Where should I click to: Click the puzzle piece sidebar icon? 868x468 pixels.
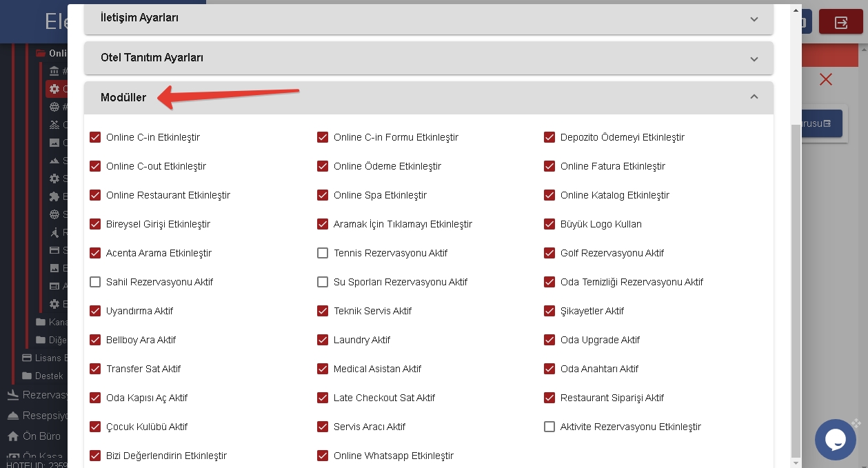point(54,196)
